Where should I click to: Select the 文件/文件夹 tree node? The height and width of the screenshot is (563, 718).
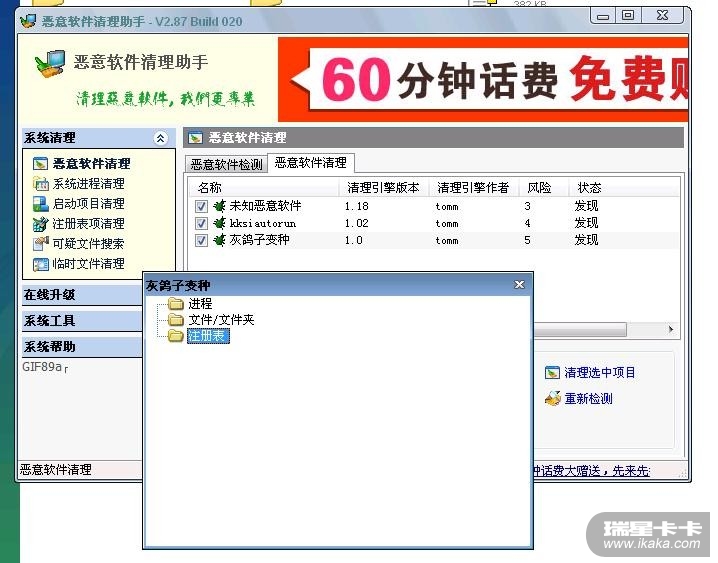pyautogui.click(x=221, y=319)
